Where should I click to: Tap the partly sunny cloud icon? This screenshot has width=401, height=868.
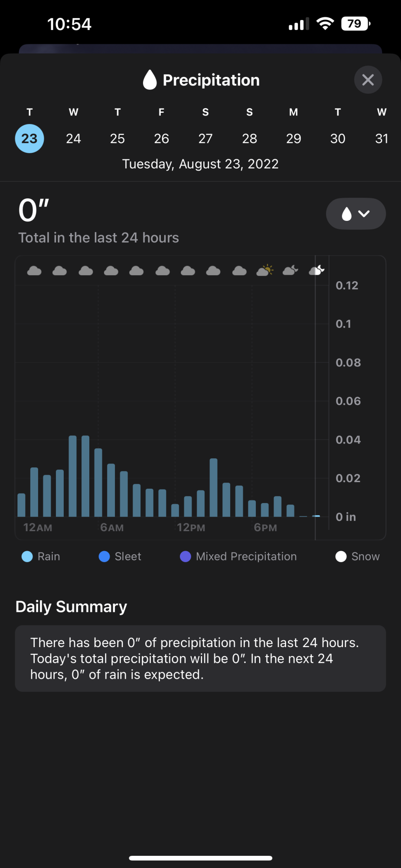tap(265, 270)
